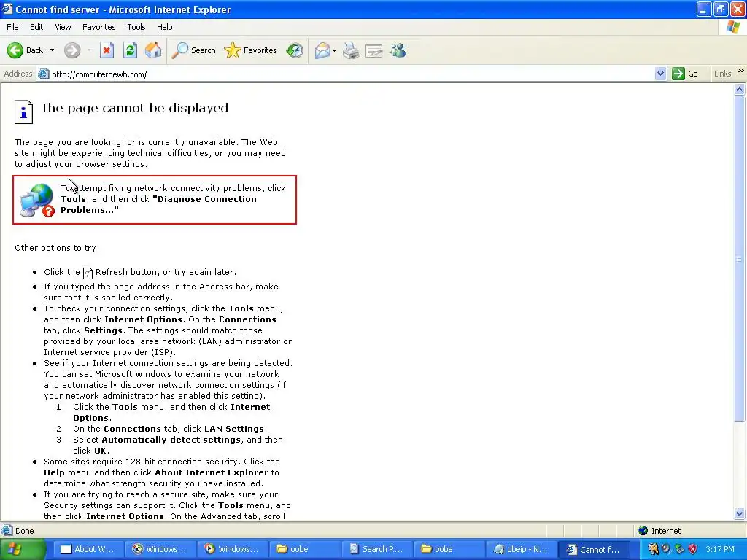The image size is (747, 560).
Task: Click the information page icon beside heading
Action: tap(23, 112)
